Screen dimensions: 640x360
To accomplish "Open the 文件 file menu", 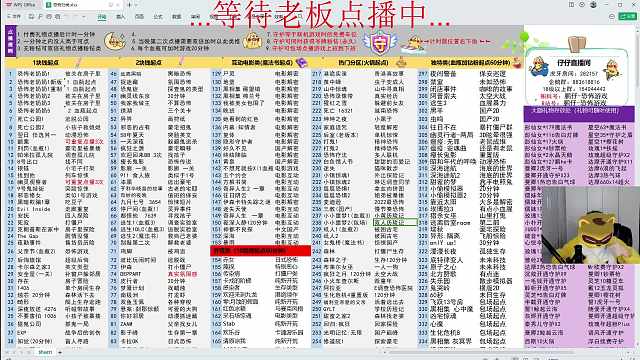I will 15,16.
